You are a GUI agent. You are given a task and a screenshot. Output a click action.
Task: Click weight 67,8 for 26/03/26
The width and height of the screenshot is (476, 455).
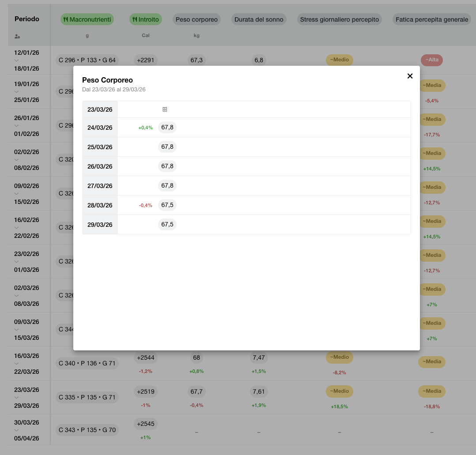coord(167,166)
